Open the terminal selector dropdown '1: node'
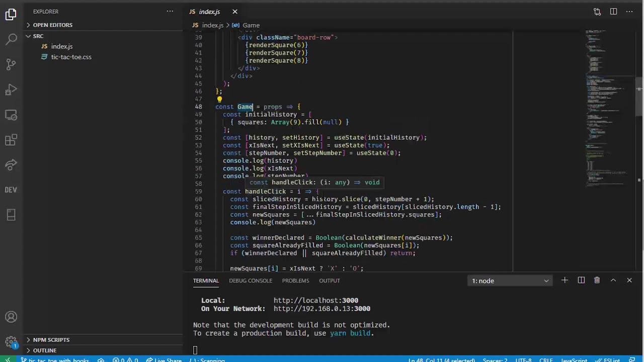This screenshot has height=362, width=644. pos(510,281)
